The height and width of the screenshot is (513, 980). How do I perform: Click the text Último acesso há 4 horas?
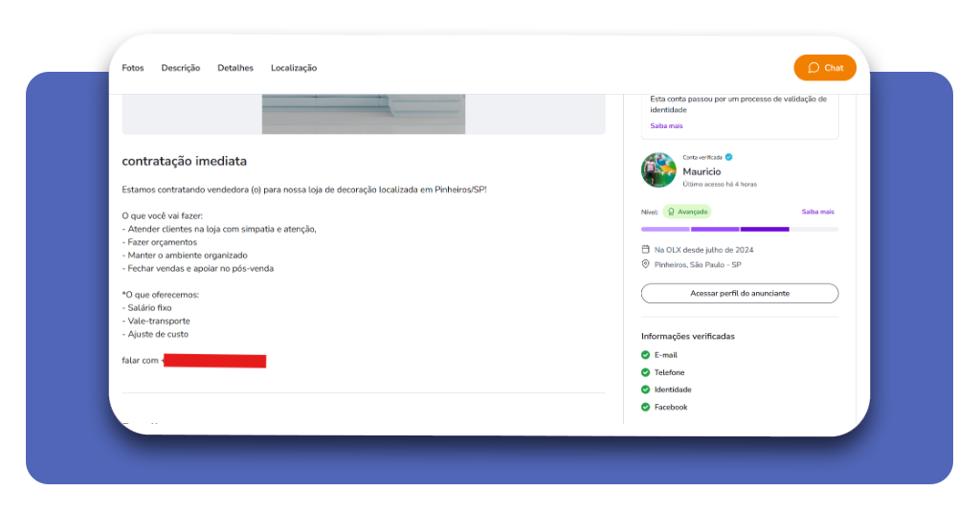pyautogui.click(x=720, y=185)
